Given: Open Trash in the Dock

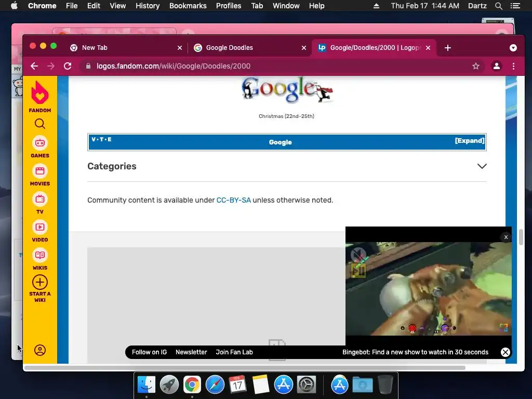Looking at the screenshot, I should [385, 385].
